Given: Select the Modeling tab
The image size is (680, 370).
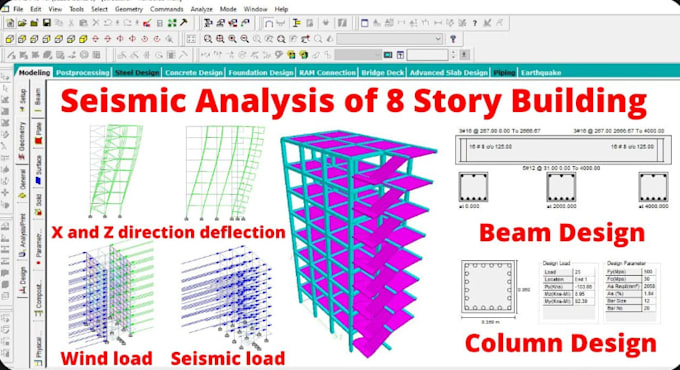Looking at the screenshot, I should click(x=34, y=72).
